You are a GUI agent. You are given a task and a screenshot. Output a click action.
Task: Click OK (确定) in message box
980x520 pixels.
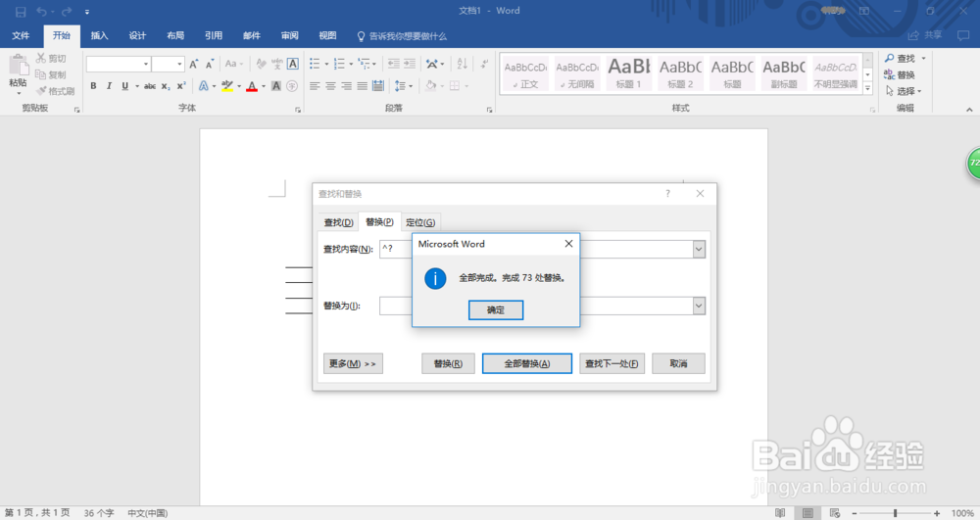496,309
